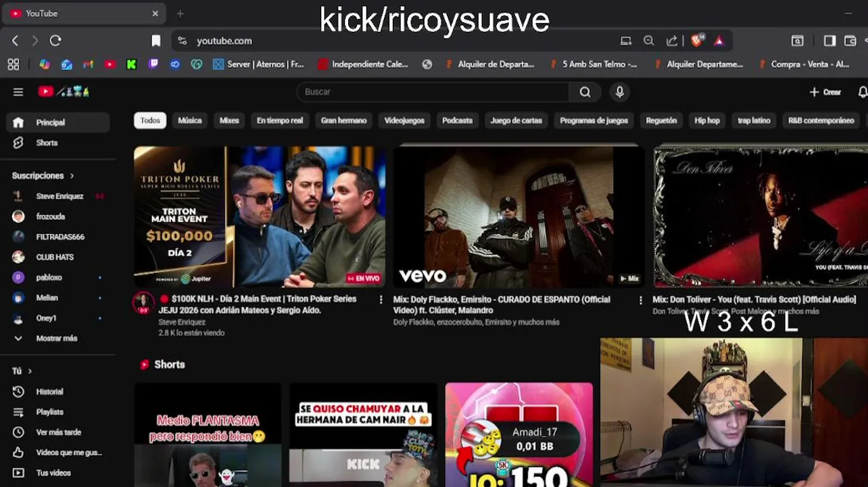Open Ver más tarde list
868x487 pixels.
tap(58, 432)
